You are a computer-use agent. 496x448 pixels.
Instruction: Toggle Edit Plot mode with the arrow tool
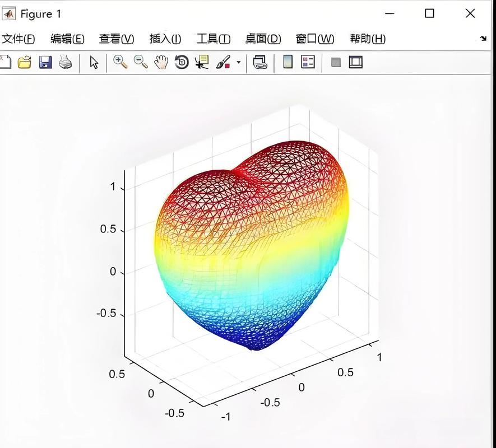pos(94,63)
